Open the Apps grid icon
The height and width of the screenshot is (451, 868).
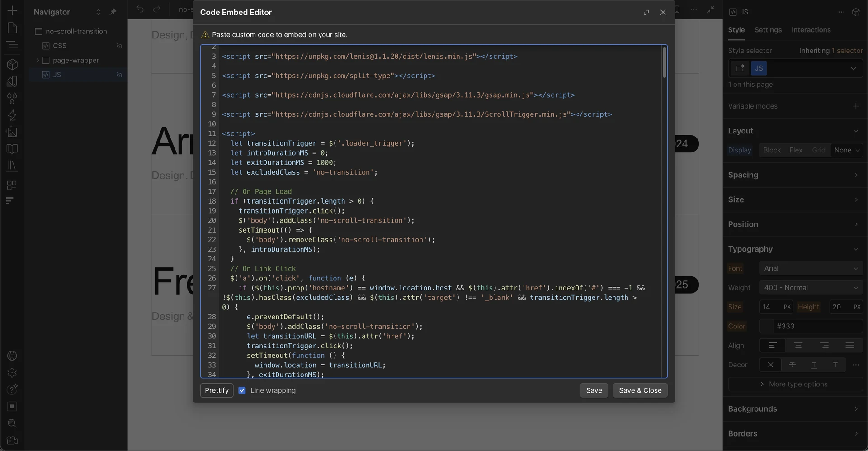tap(12, 185)
